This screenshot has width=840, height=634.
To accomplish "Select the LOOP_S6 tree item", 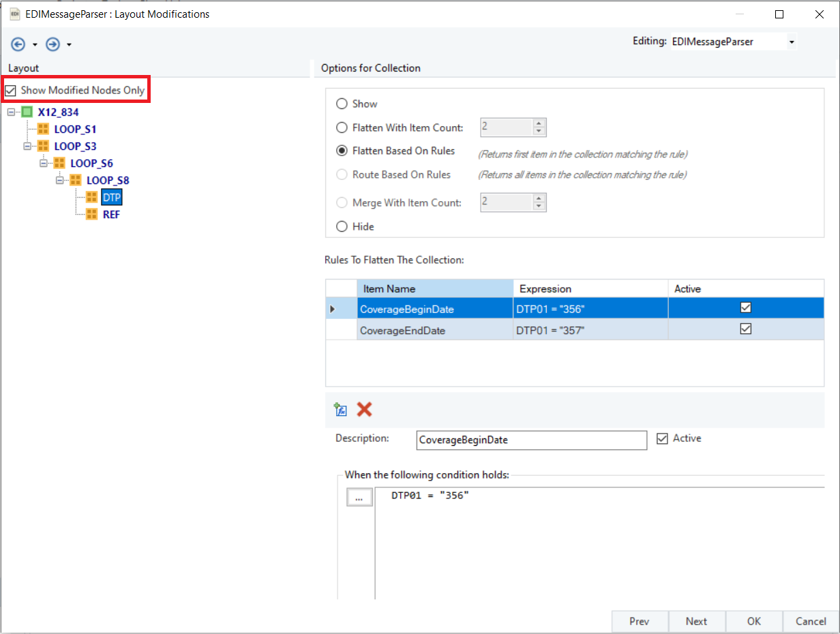I will click(91, 164).
